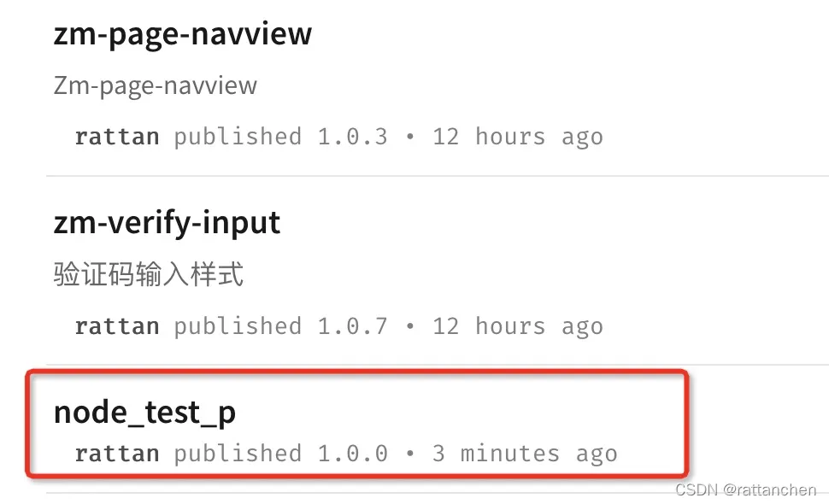Click "12 hours ago" under zm-page-navview
Screen dimensions: 829x504
pos(518,137)
